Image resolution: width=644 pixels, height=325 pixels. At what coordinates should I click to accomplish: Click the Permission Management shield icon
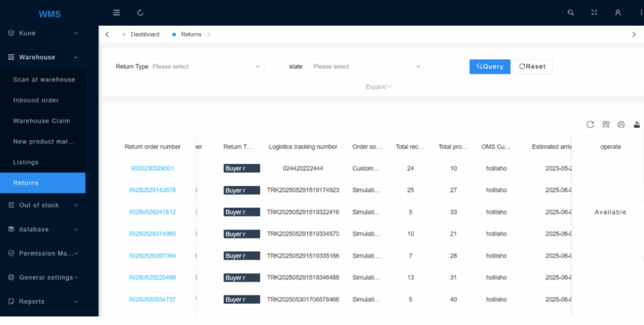pos(11,253)
